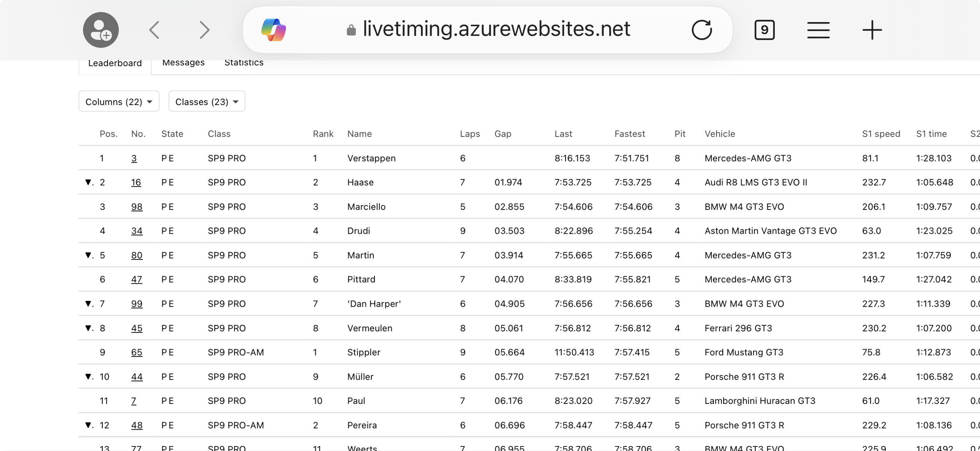Viewport: 980px width, 451px height.
Task: Open the Classes (23) dropdown
Action: click(x=207, y=102)
